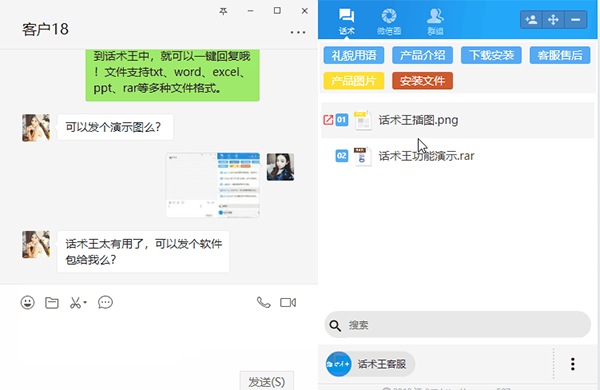Open the emoji picker in chat toolbar
600x390 pixels.
[28, 303]
